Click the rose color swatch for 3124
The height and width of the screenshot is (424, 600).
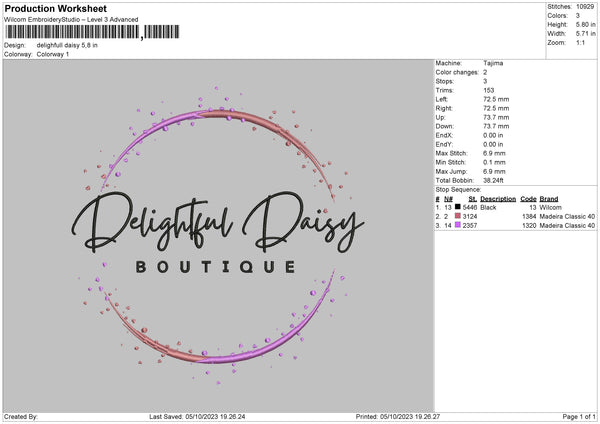click(457, 216)
